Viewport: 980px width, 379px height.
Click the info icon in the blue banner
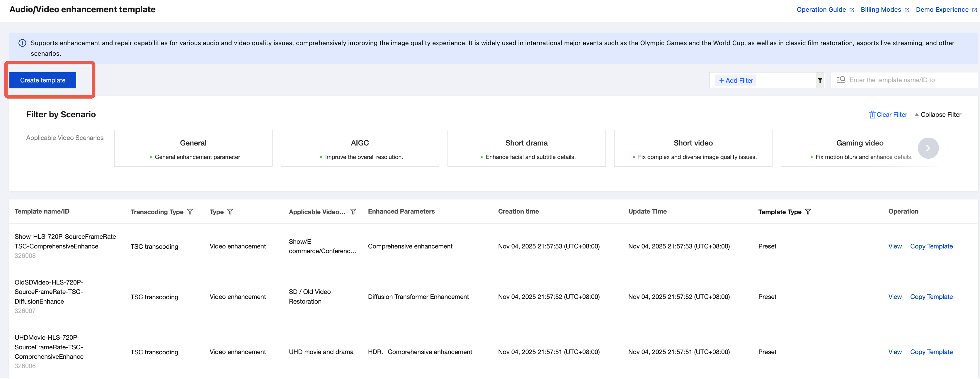point(23,43)
